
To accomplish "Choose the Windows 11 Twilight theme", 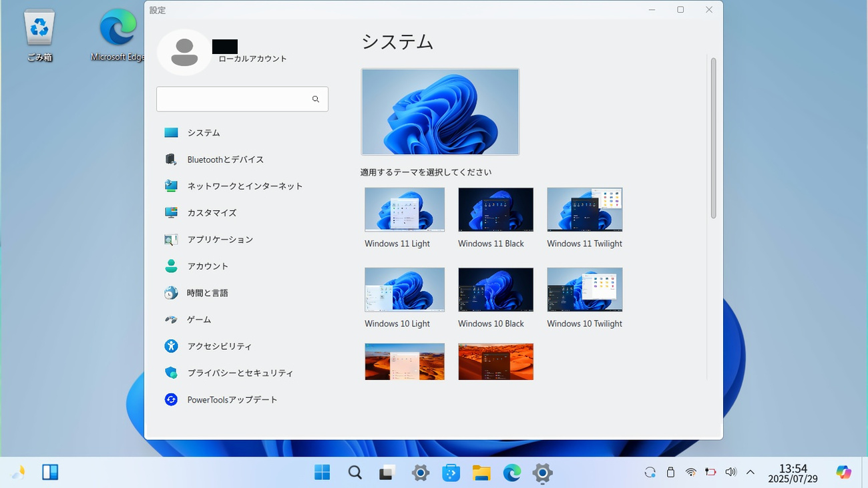I will click(x=585, y=218).
